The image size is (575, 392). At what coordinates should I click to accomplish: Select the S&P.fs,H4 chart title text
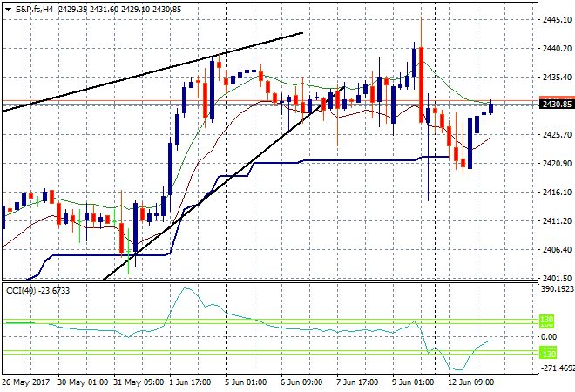(x=35, y=10)
